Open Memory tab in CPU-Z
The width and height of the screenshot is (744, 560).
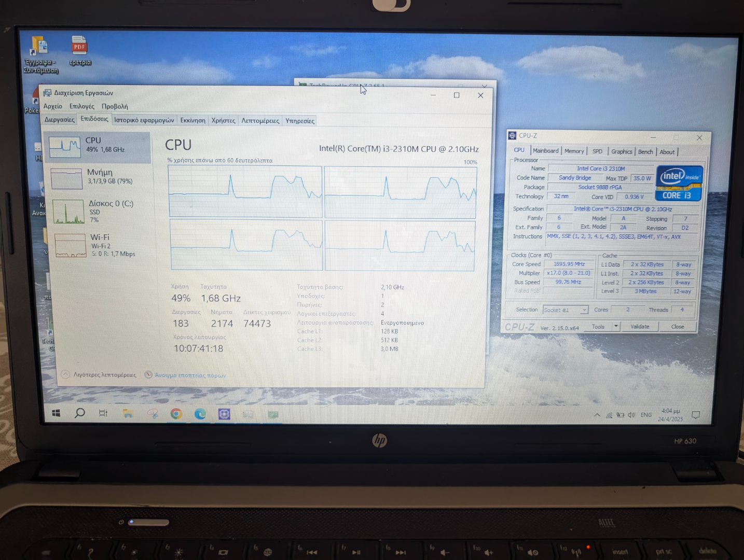(x=574, y=151)
